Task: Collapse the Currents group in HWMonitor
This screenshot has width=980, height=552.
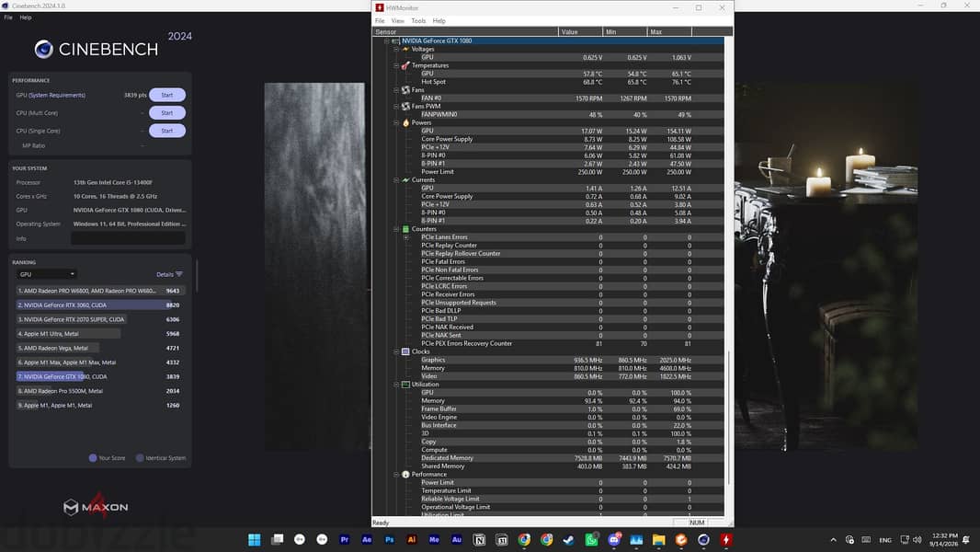Action: coord(396,180)
